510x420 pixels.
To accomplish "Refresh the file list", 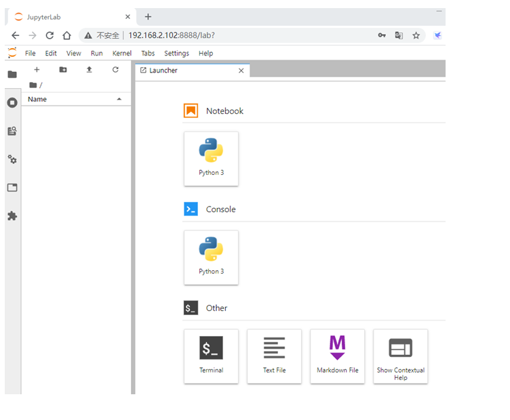I will [x=115, y=70].
